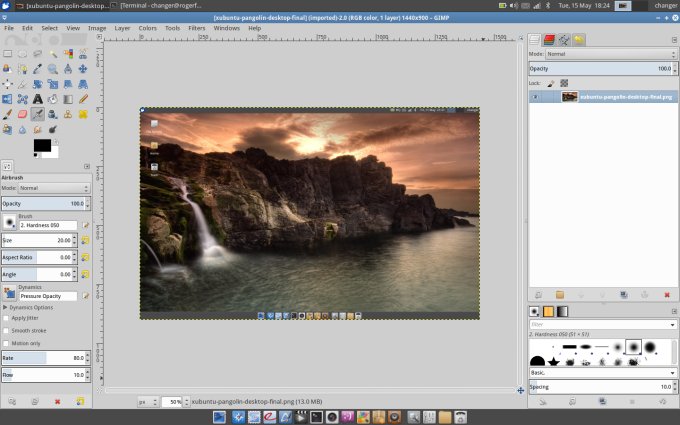Select the Measure compass tool
680x425 pixels.
pos(68,69)
